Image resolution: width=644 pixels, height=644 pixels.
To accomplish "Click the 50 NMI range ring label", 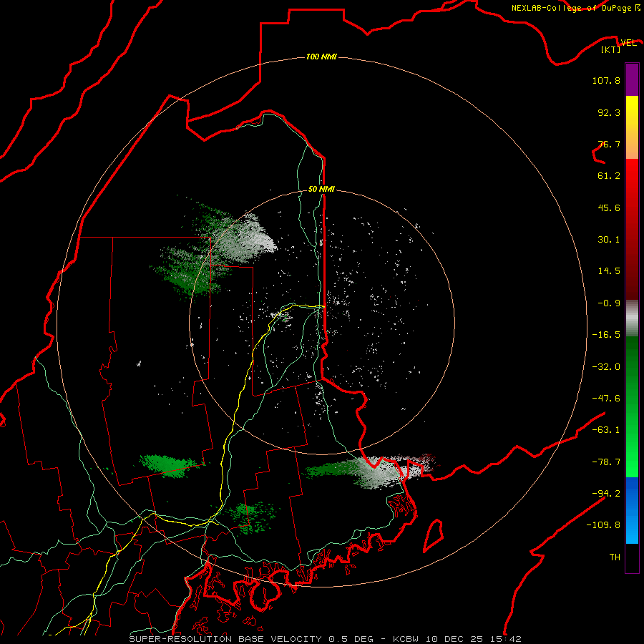I will click(x=321, y=189).
